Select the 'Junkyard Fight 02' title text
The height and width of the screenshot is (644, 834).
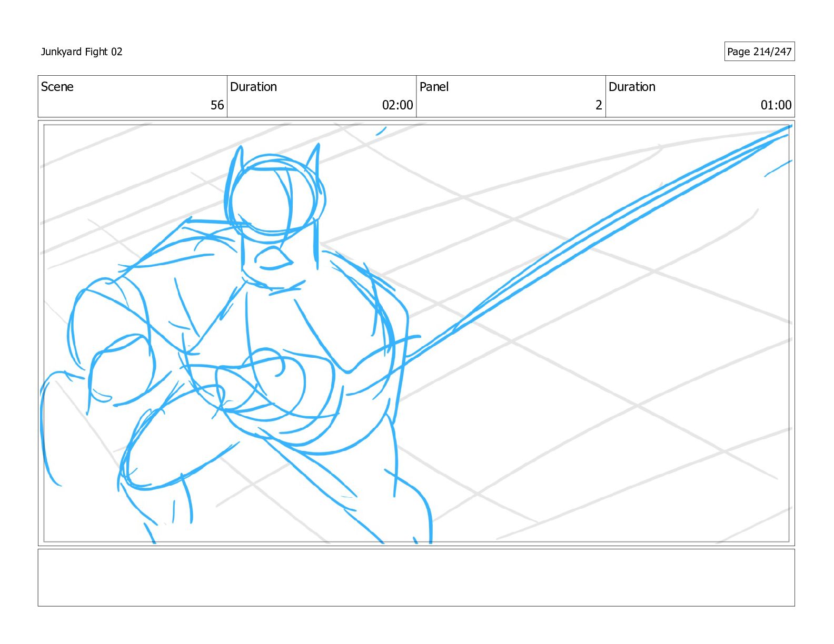[82, 52]
